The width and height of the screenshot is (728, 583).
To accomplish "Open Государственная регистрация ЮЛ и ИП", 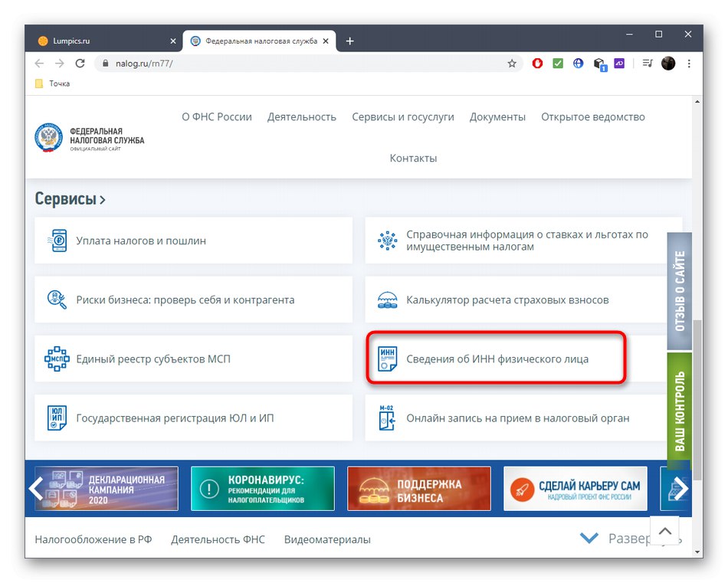I will [x=194, y=418].
